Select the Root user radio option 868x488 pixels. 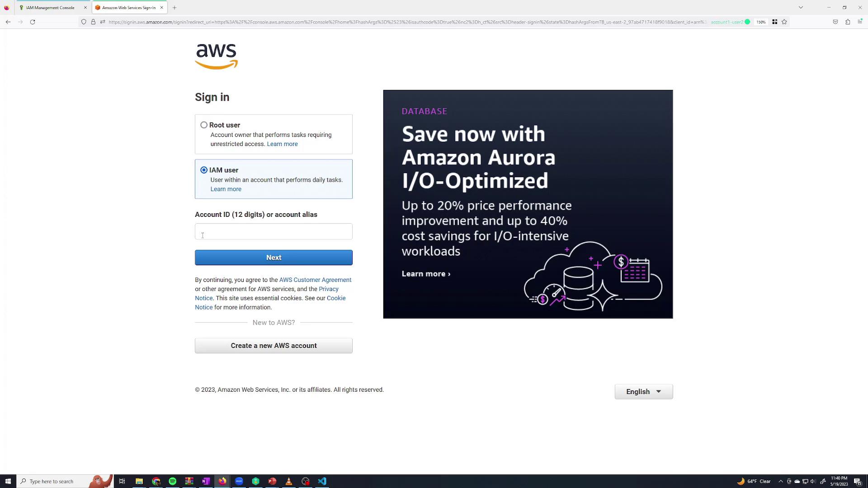coord(204,125)
